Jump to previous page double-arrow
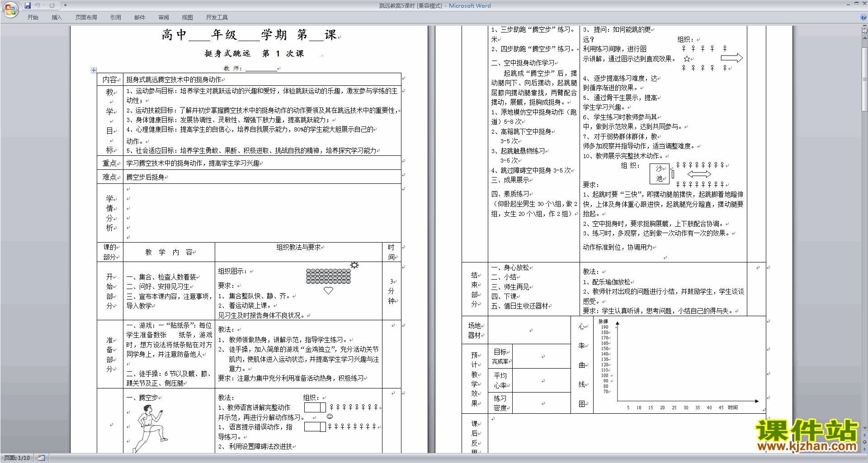Screen dimensions: 868x463 pos(864,435)
